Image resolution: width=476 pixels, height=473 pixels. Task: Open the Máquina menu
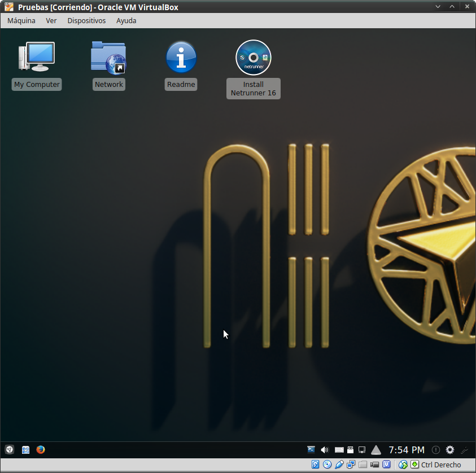pyautogui.click(x=21, y=20)
